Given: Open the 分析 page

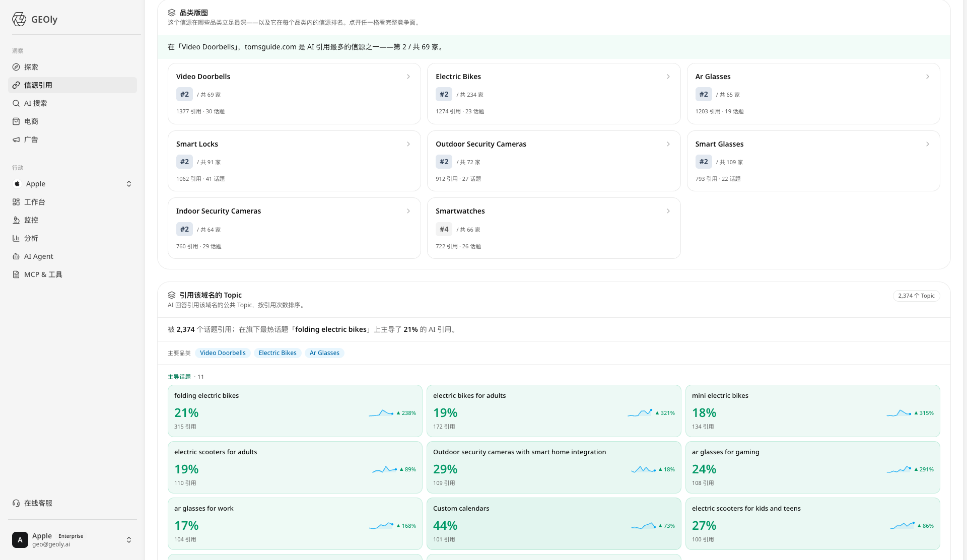Looking at the screenshot, I should point(73,238).
